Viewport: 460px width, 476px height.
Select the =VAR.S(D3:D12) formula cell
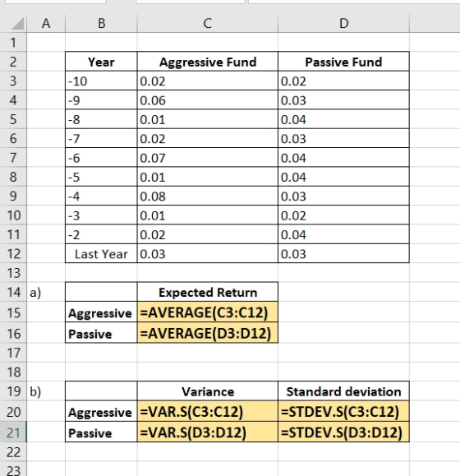click(x=207, y=432)
